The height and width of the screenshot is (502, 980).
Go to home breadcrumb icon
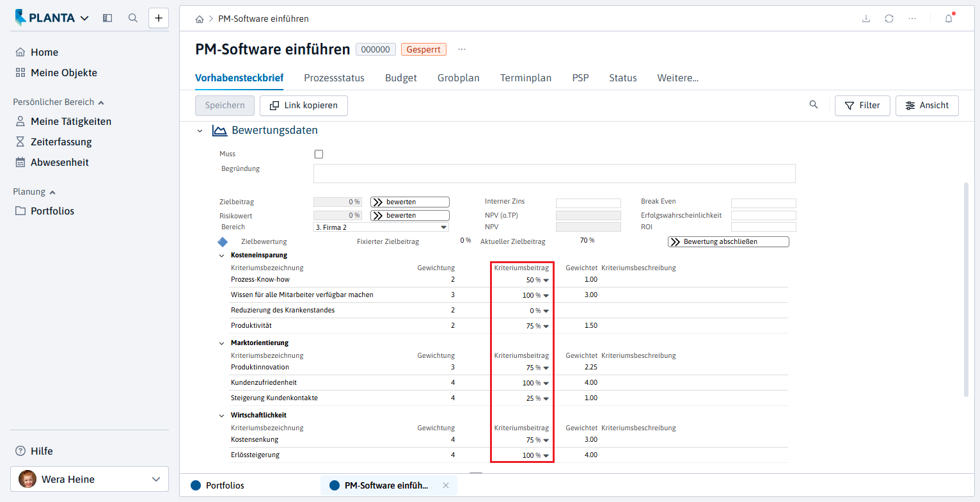click(x=200, y=19)
